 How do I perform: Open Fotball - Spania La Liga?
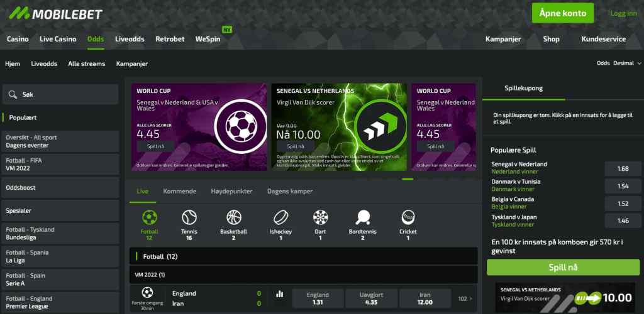pos(60,256)
